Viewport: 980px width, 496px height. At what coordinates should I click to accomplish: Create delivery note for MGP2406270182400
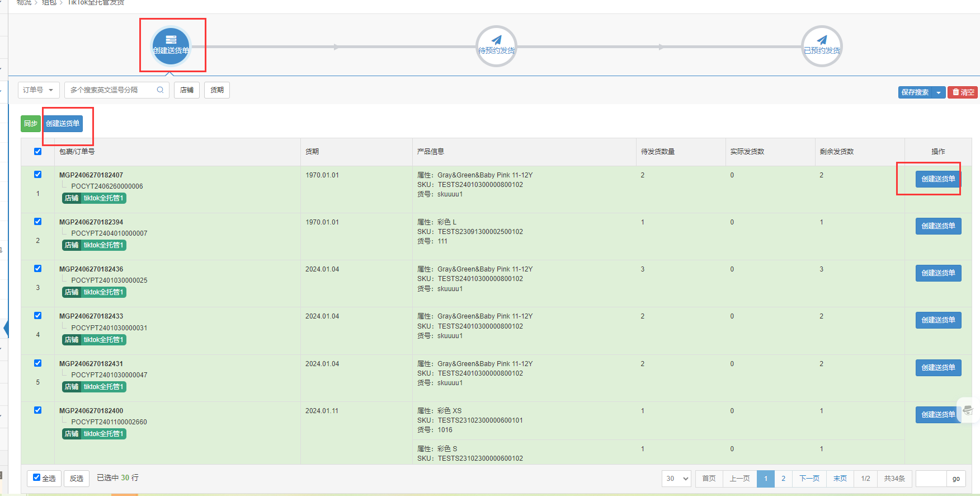pyautogui.click(x=938, y=415)
